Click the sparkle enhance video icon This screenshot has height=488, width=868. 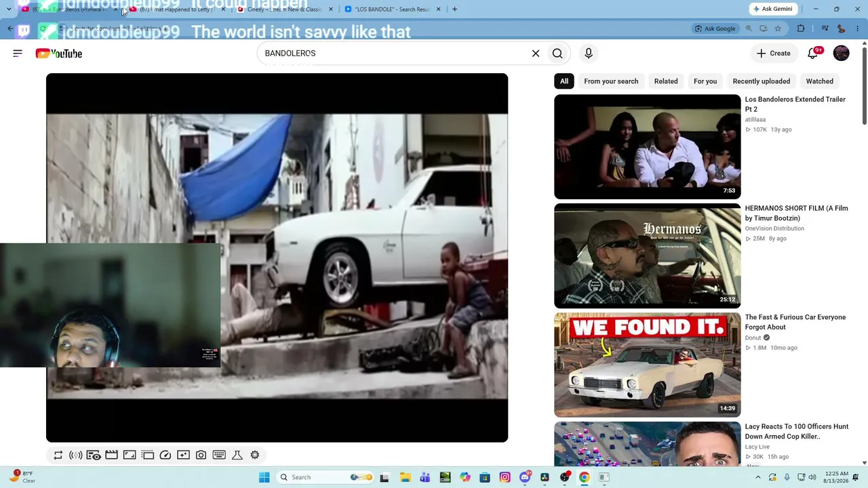click(x=183, y=455)
